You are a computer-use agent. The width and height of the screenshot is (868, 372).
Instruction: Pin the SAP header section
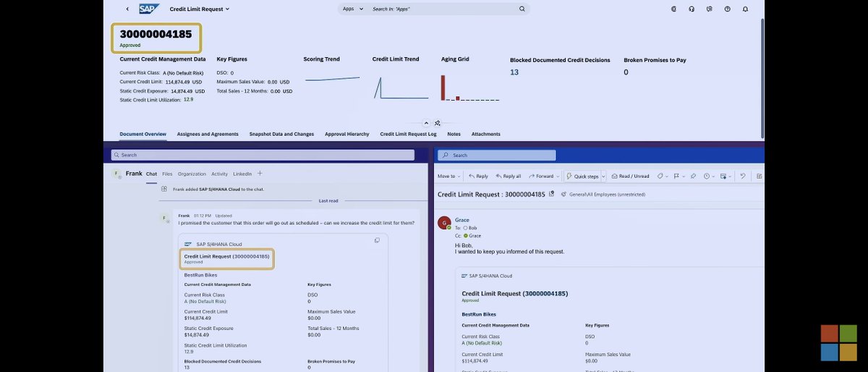[438, 123]
